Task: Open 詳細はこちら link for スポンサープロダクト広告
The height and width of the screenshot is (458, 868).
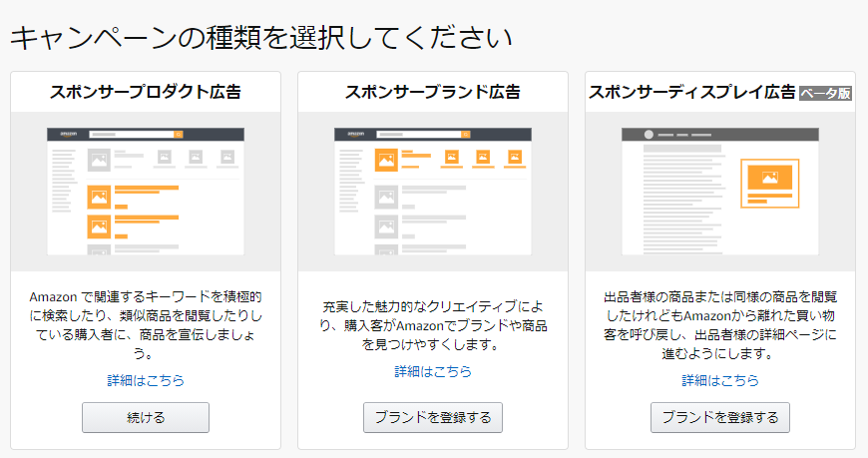Action: point(146,380)
